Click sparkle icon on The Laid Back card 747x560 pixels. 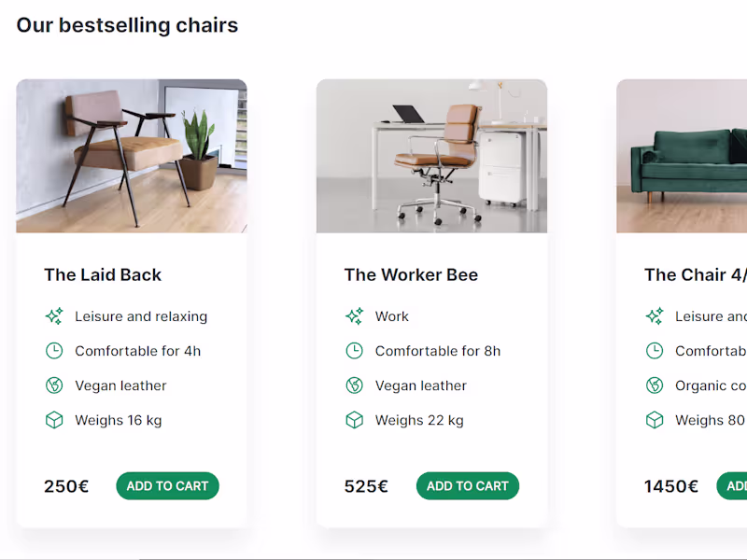coord(54,316)
